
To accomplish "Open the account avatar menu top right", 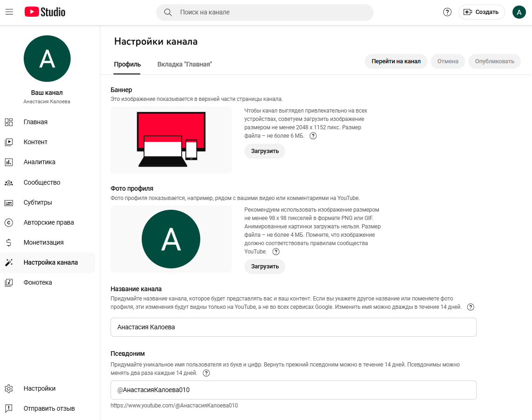I will pyautogui.click(x=519, y=12).
